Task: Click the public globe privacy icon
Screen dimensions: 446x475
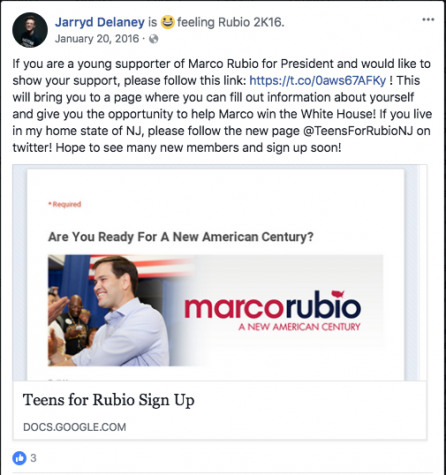Action: (x=153, y=39)
